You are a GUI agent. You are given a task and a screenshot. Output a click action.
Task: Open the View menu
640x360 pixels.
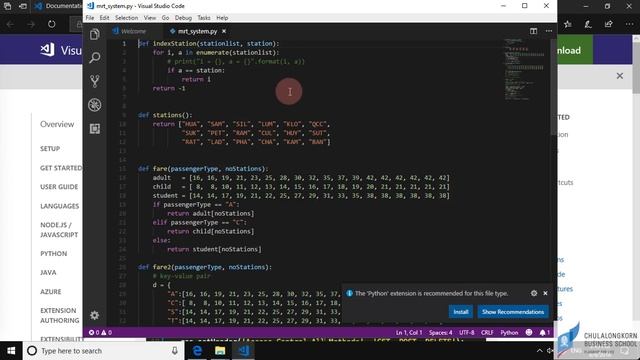click(149, 18)
